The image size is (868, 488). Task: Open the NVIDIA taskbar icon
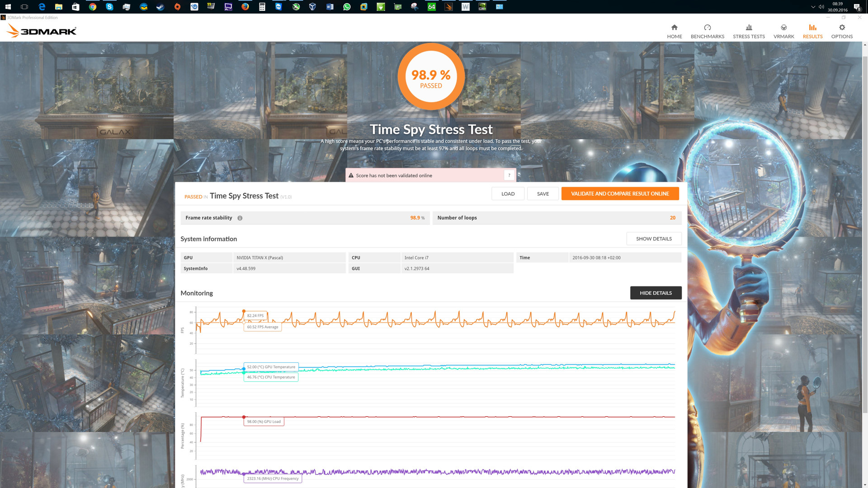482,7
